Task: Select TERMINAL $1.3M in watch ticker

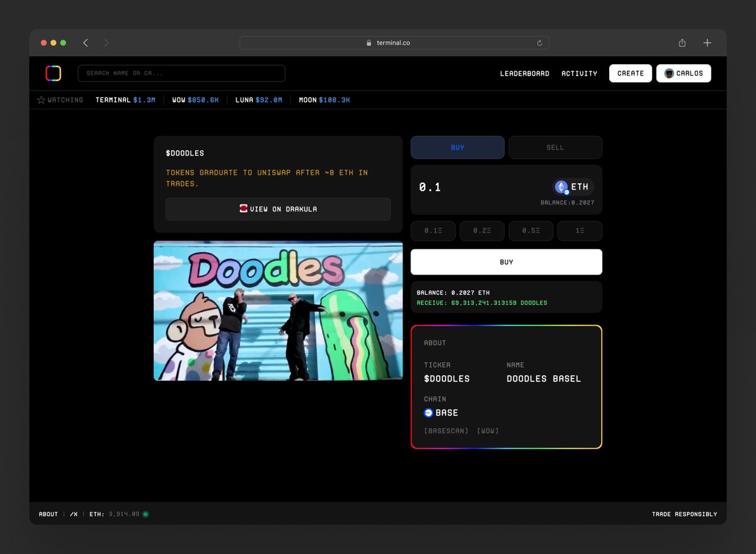Action: pos(125,100)
